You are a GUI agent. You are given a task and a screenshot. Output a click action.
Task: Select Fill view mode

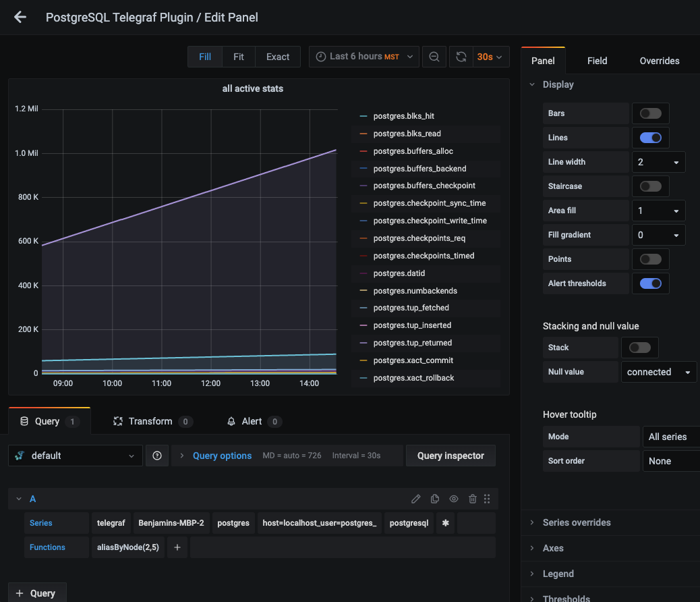[205, 57]
